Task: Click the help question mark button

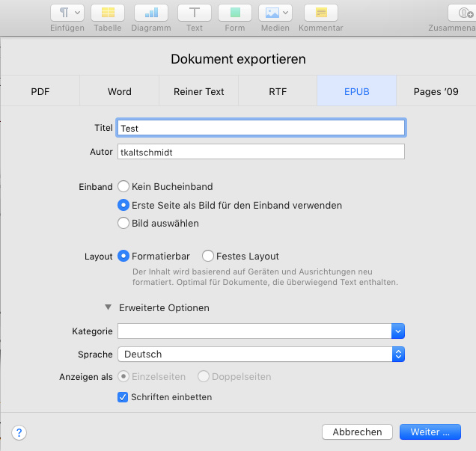Action: tap(19, 432)
